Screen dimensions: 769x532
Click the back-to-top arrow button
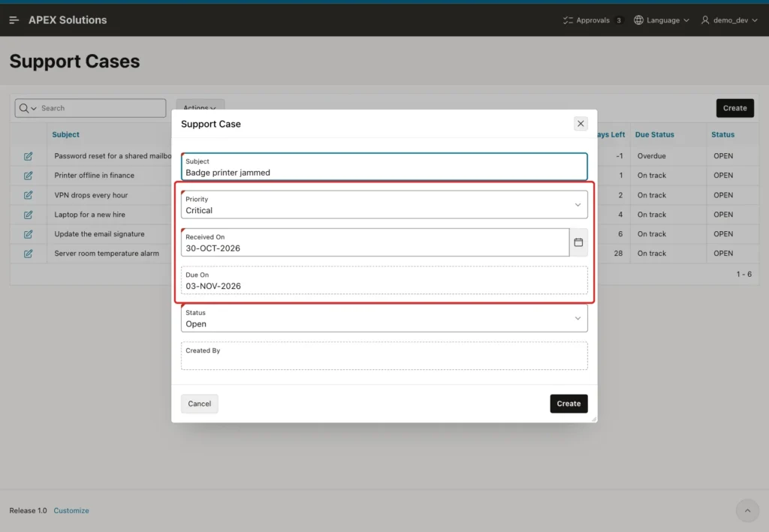747,510
